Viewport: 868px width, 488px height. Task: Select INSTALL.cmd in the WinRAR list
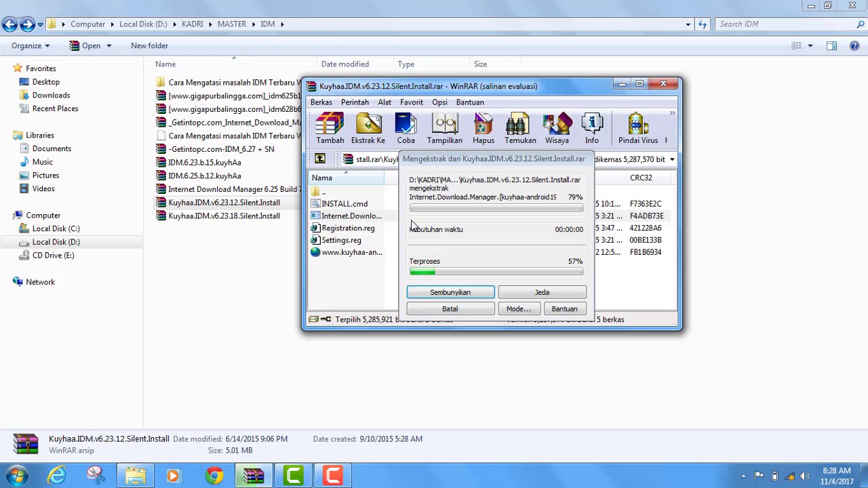click(344, 204)
